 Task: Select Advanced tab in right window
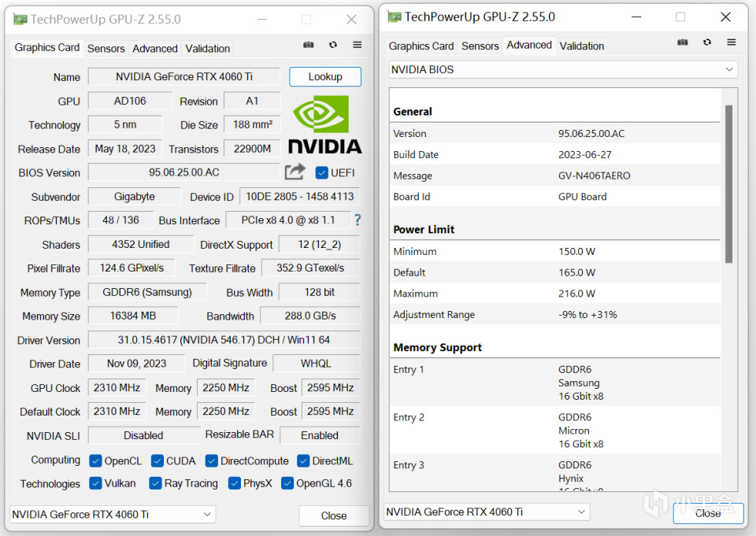coord(529,46)
